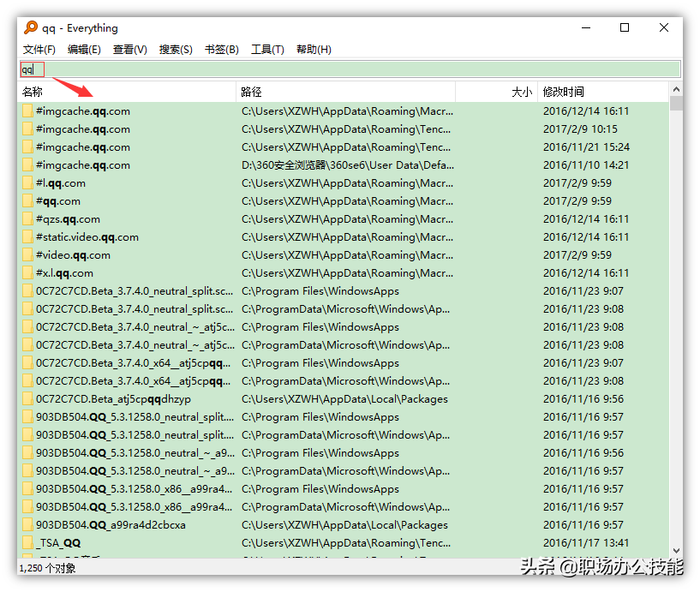Image resolution: width=700 pixels, height=592 pixels.
Task: Open the 查看(V) menu
Action: 130,50
